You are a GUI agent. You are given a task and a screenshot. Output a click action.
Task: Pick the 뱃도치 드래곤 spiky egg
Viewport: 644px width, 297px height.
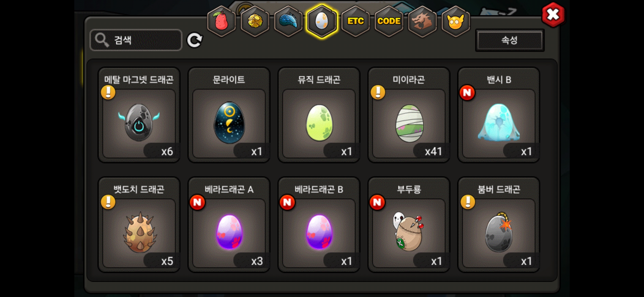coord(139,225)
